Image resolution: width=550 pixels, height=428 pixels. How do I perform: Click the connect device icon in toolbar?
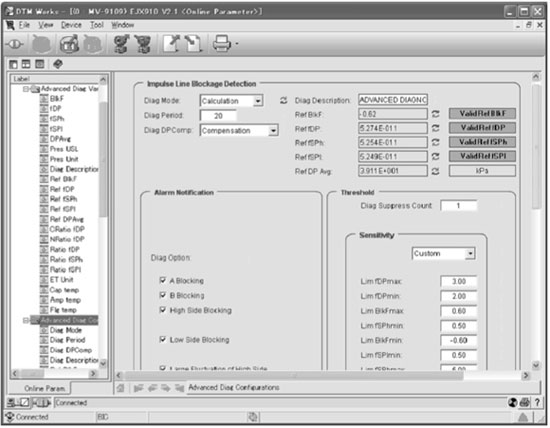click(14, 44)
